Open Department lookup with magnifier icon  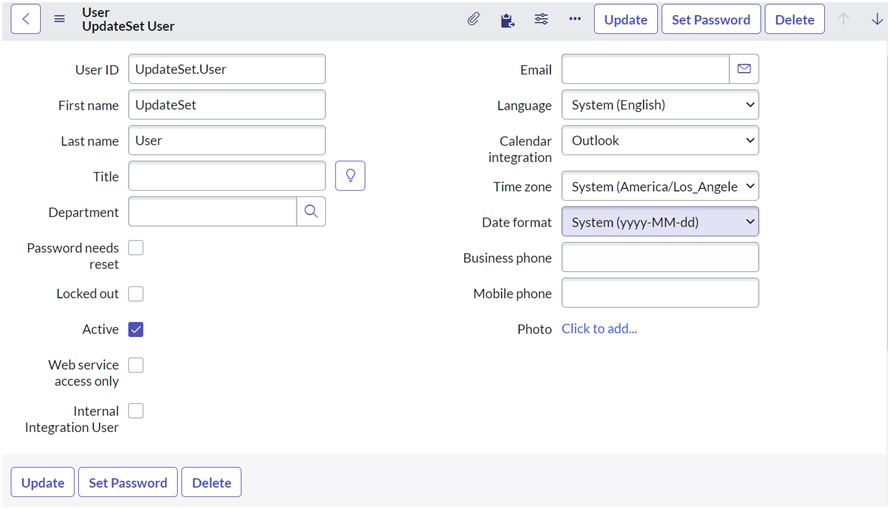pyautogui.click(x=311, y=212)
